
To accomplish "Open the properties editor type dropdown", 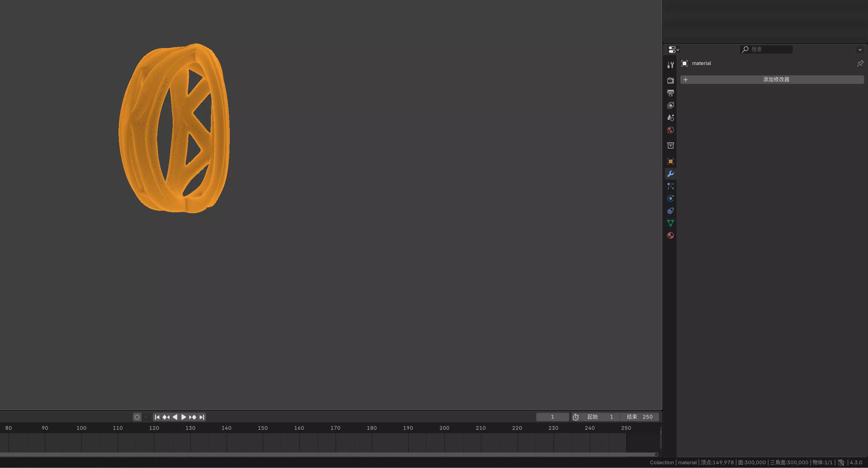I will (674, 50).
